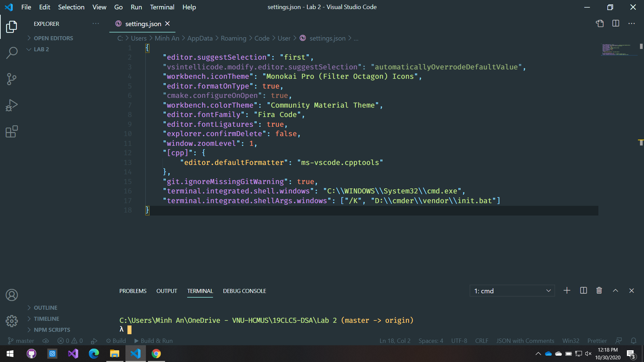Split the terminal pane
The image size is (644, 362).
tap(584, 291)
